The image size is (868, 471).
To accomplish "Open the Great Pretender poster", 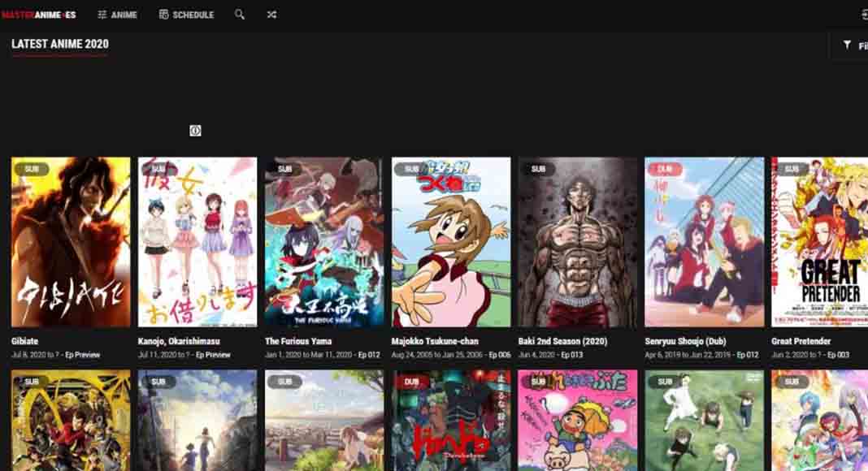I will tap(820, 242).
